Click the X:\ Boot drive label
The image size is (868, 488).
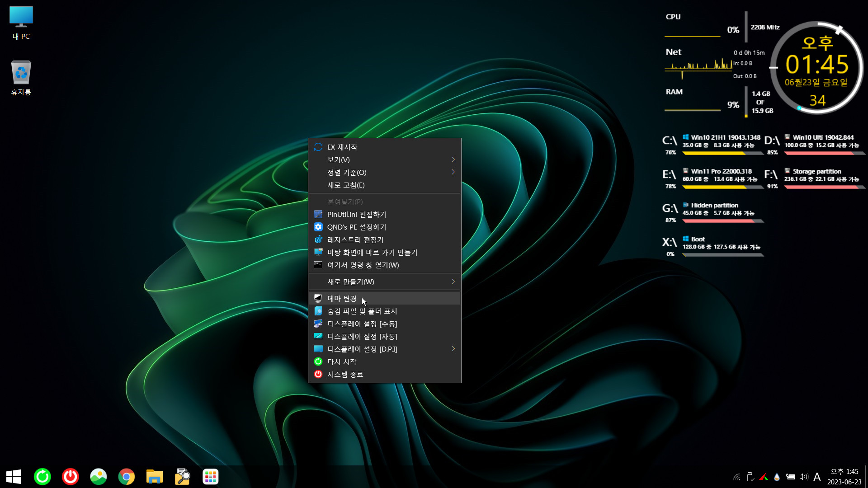coord(698,239)
